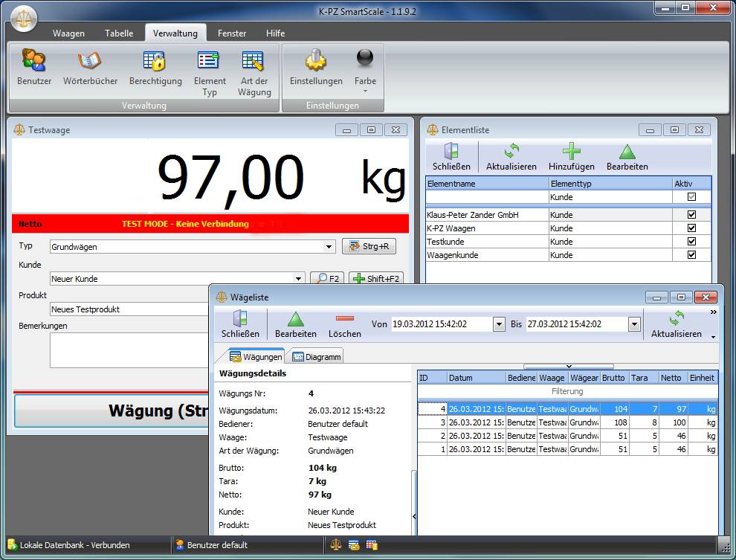This screenshot has width=736, height=560.
Task: Open the Waagen ribbon tab
Action: [68, 33]
